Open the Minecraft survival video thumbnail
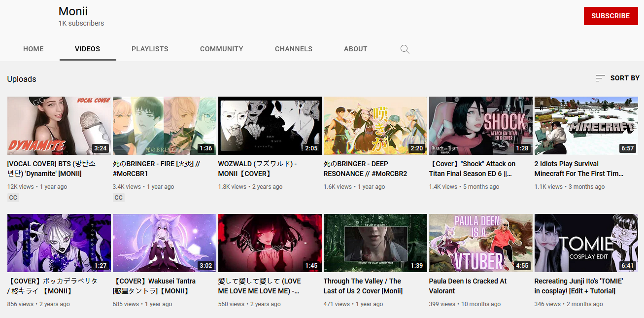Image resolution: width=644 pixels, height=318 pixels. pos(586,126)
